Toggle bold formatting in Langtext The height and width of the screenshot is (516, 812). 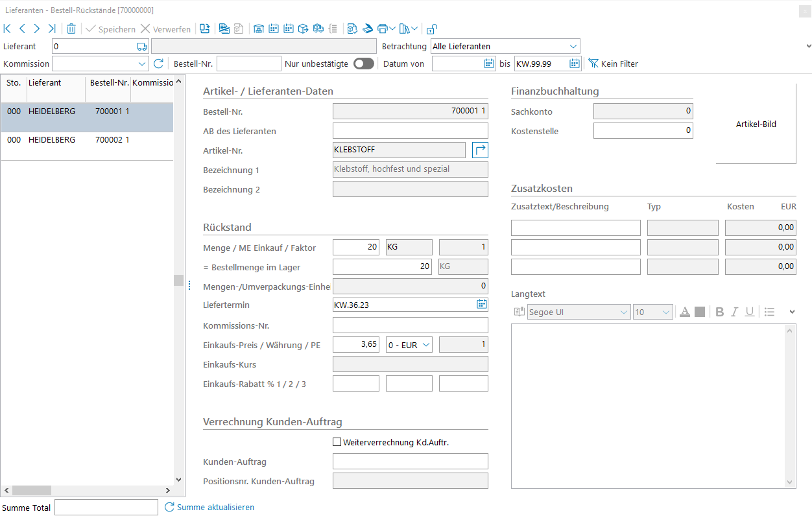click(719, 312)
